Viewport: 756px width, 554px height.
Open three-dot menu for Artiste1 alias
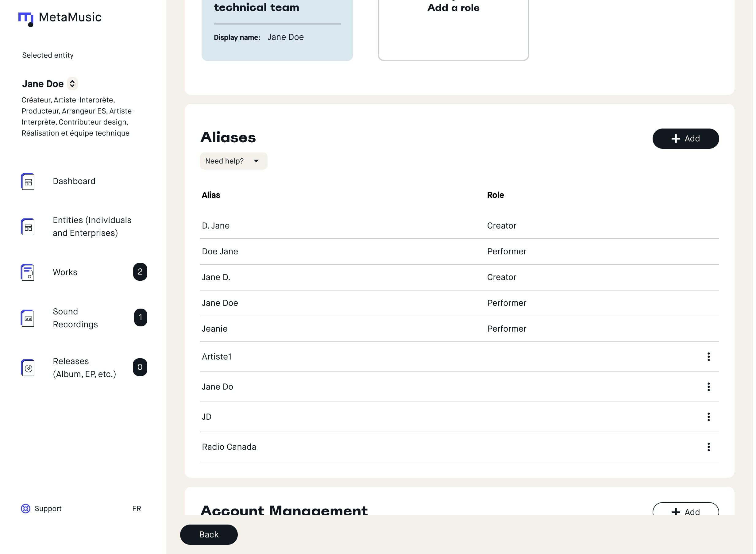pyautogui.click(x=709, y=357)
